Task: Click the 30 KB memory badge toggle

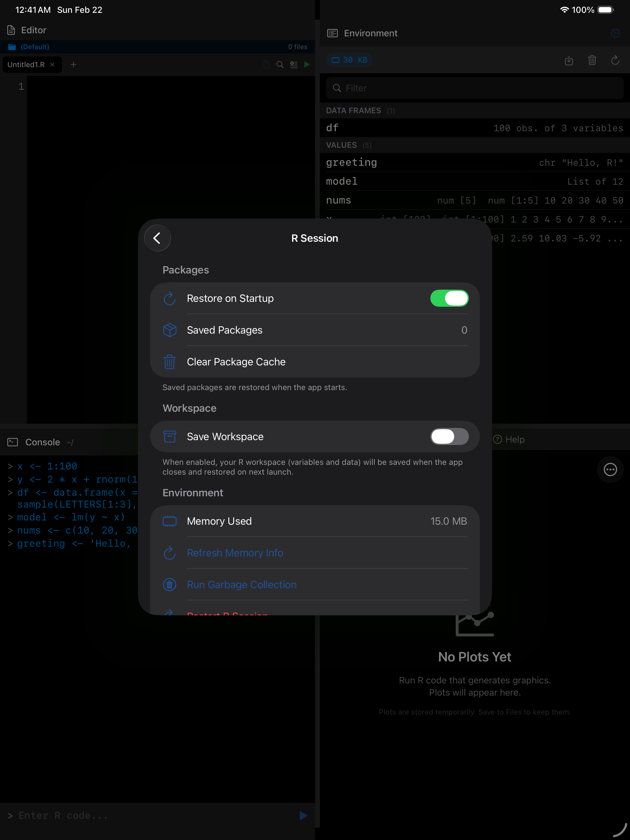Action: (349, 60)
